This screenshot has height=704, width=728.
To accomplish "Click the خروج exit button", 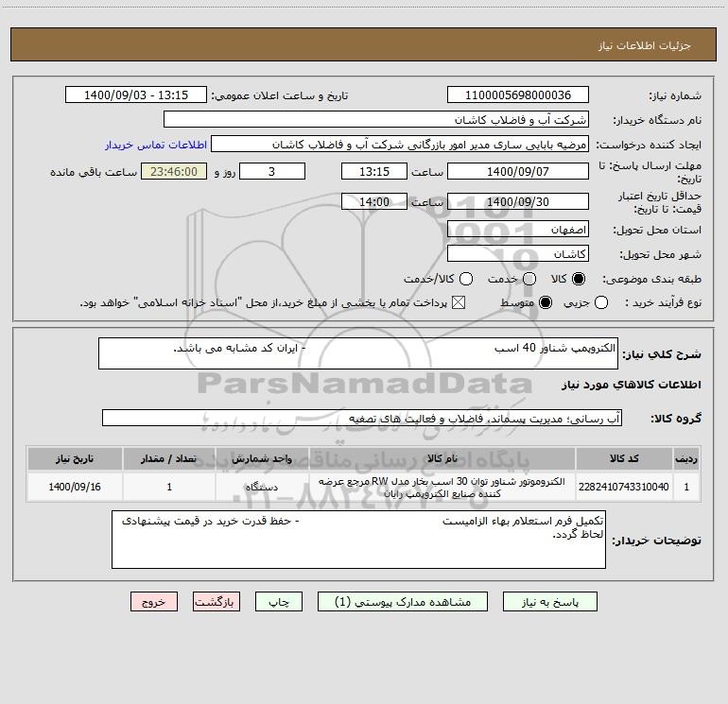I will pyautogui.click(x=154, y=602).
